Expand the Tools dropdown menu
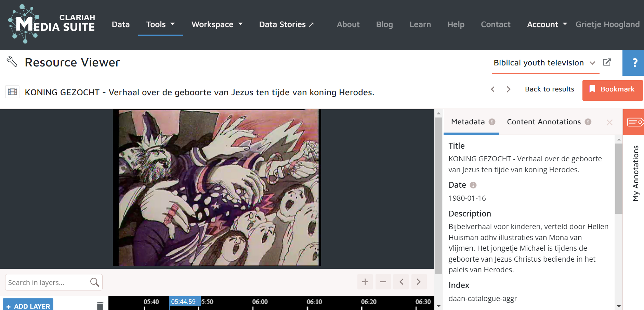 160,24
